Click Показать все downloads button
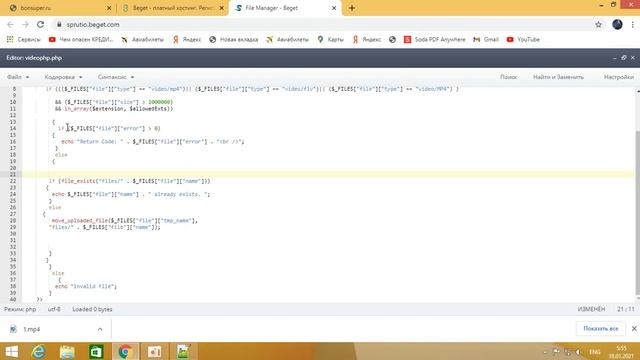Screen dimensions: 640x360 click(x=600, y=329)
